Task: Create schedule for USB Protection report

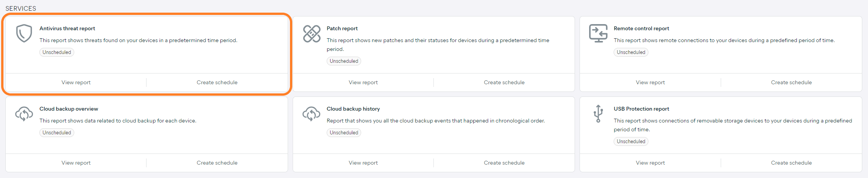Action: click(x=791, y=163)
